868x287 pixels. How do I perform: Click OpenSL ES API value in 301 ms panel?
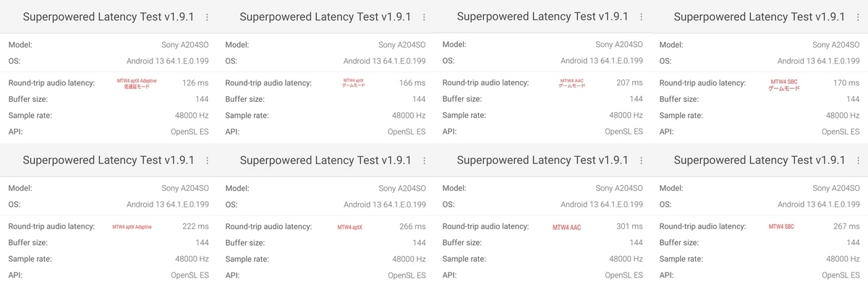pyautogui.click(x=624, y=275)
